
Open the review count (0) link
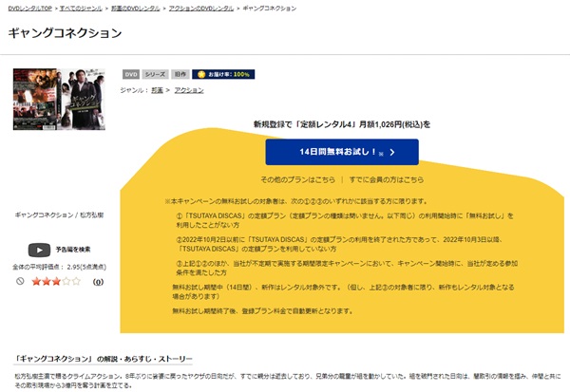98,282
